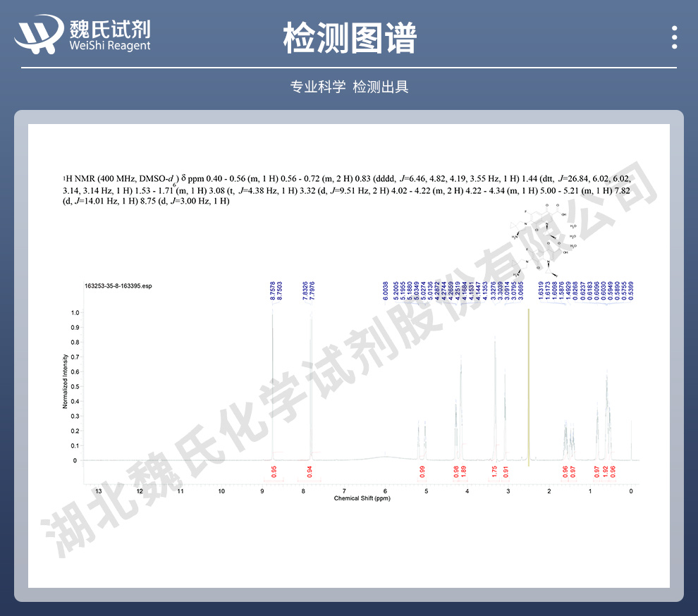Click file name 163253-35-8-163395.esp
The height and width of the screenshot is (616, 698).
tap(118, 285)
